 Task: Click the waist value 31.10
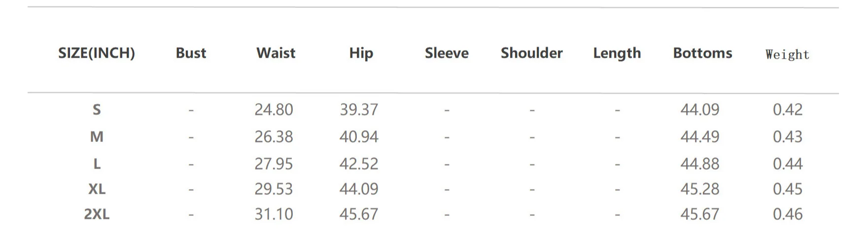pyautogui.click(x=274, y=214)
